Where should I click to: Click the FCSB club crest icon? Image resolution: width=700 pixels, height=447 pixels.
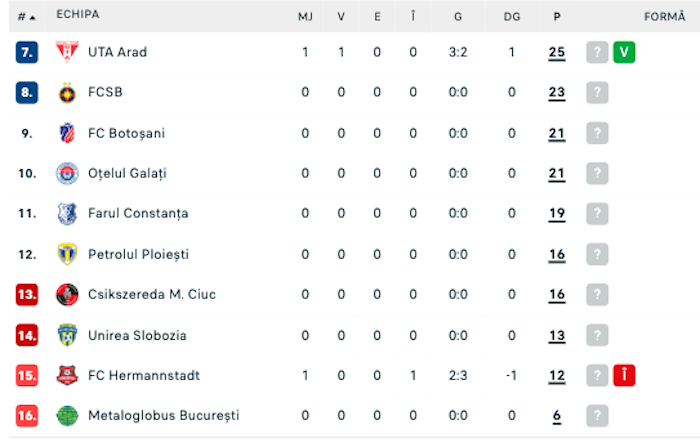pos(67,93)
